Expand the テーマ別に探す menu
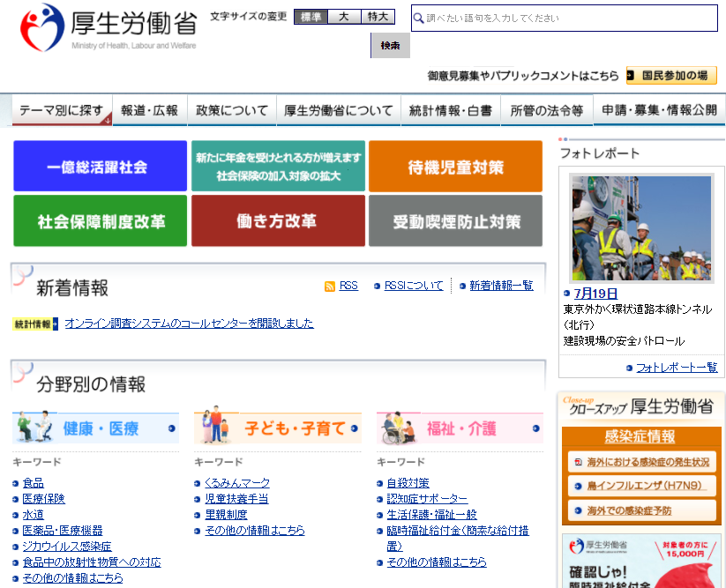 [x=62, y=110]
